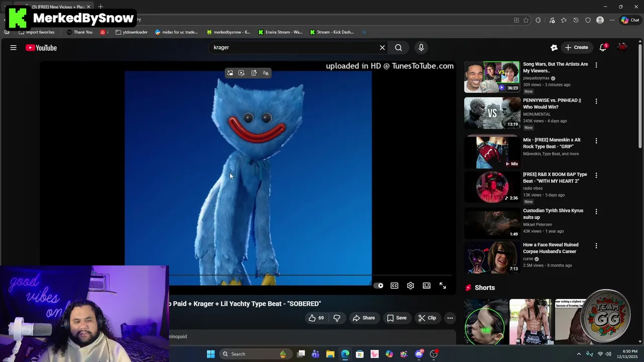Open 'Thank You' bookmark
This screenshot has width=644, height=362.
click(x=79, y=32)
